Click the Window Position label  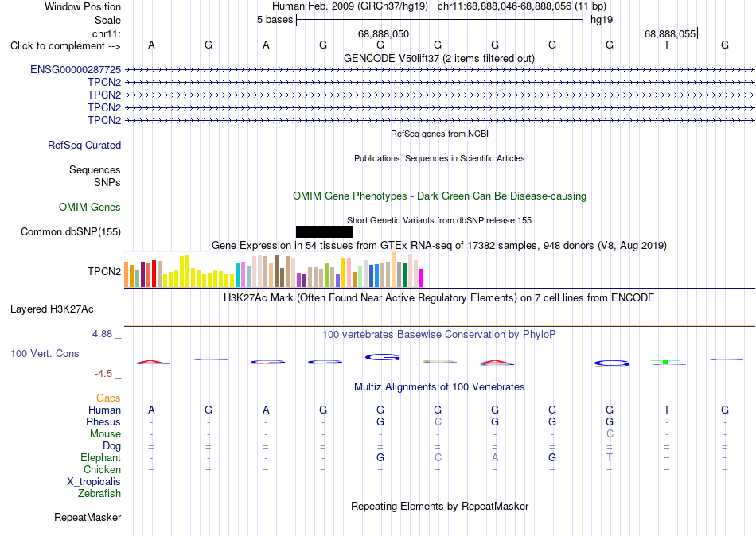[x=83, y=6]
